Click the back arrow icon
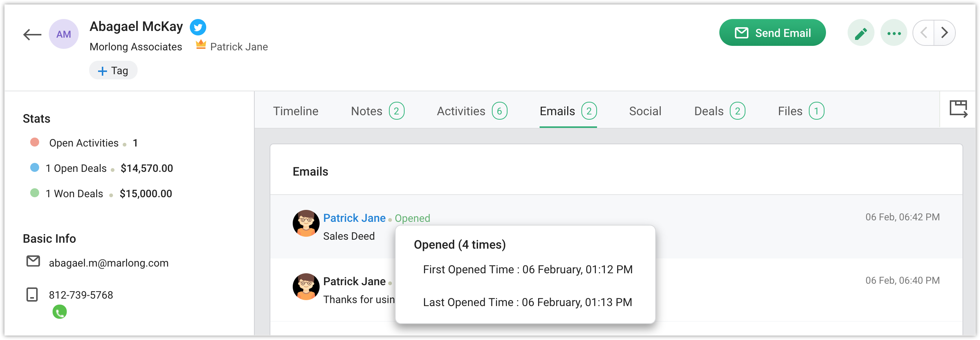 (32, 35)
